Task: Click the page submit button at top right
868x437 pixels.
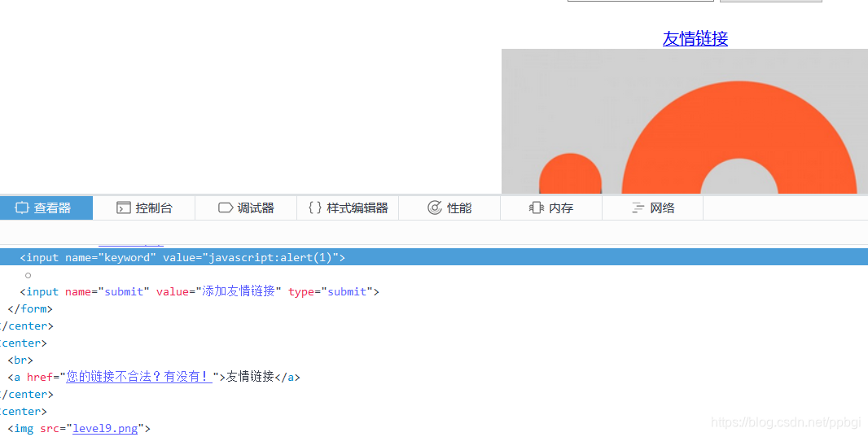Action: 770,1
